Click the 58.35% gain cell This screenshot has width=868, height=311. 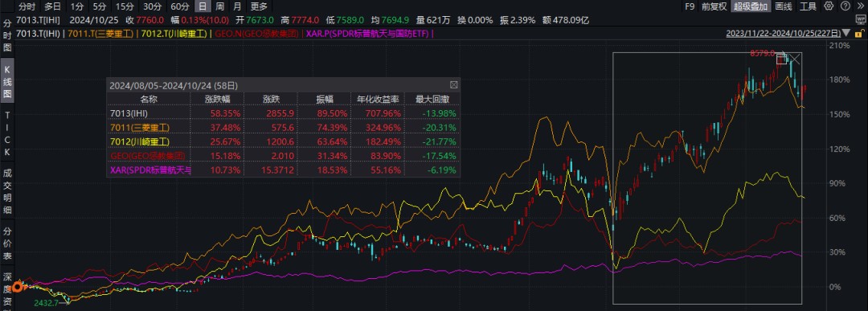[226, 113]
